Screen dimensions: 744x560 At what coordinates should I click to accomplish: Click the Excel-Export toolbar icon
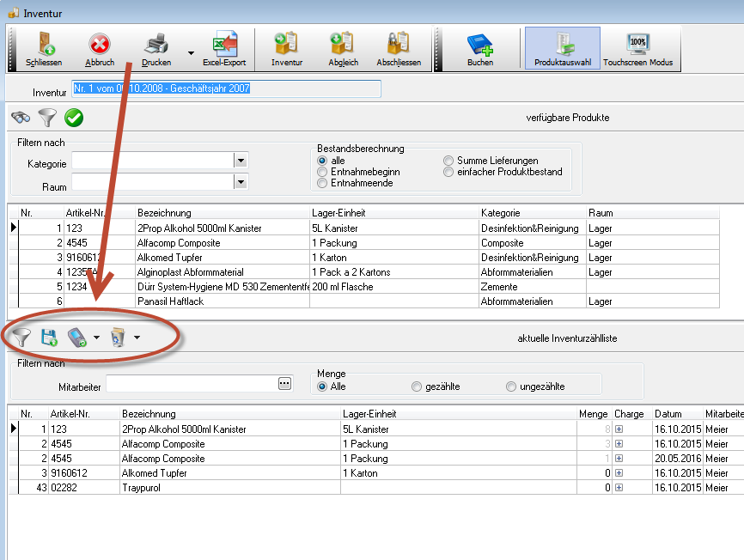coord(224,45)
